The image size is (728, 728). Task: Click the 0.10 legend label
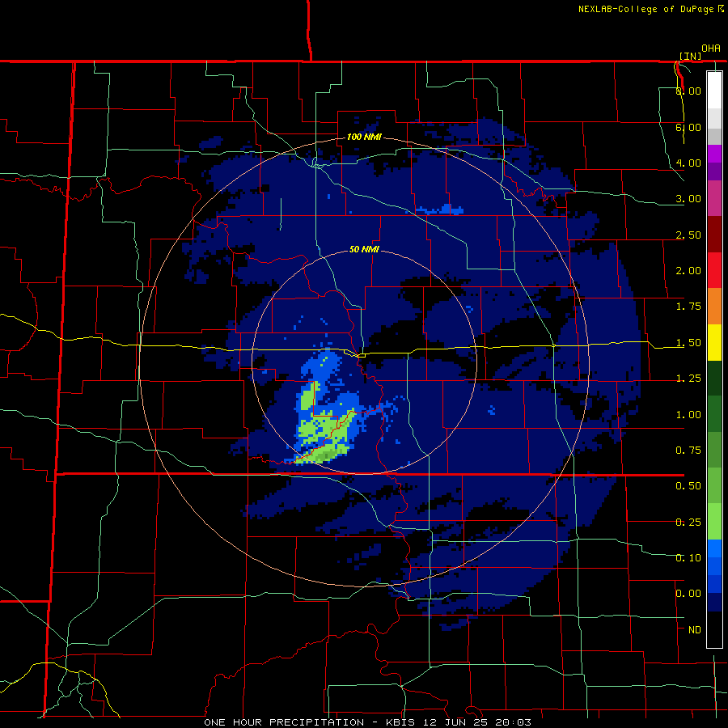[x=688, y=558]
